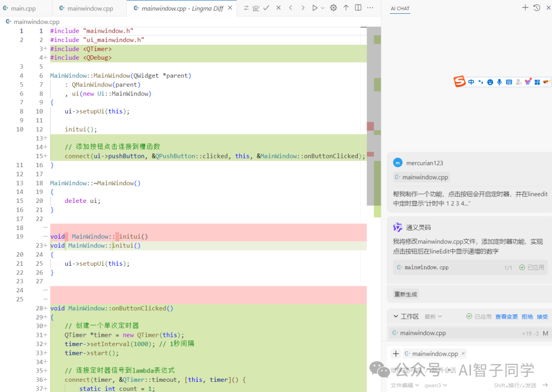The image size is (552, 392).
Task: Run the file with the play icon
Action: click(315, 8)
